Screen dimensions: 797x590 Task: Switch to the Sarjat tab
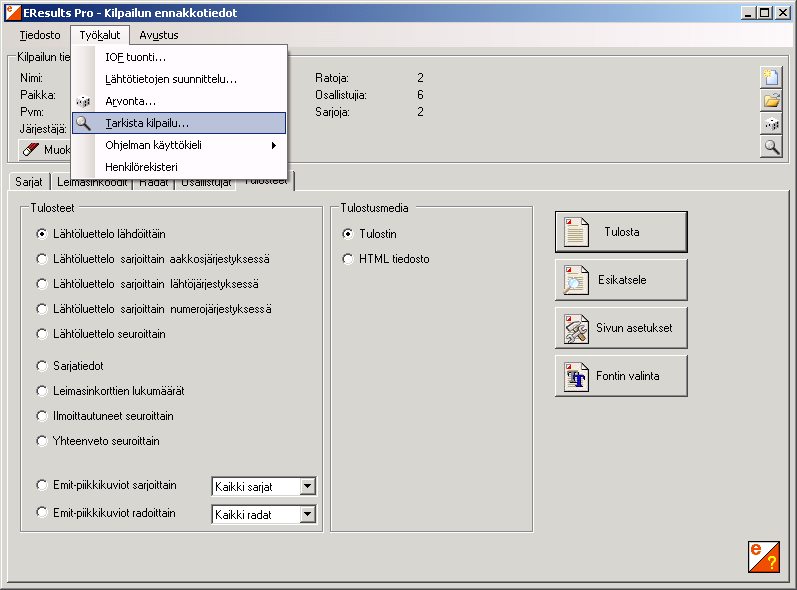(x=29, y=182)
